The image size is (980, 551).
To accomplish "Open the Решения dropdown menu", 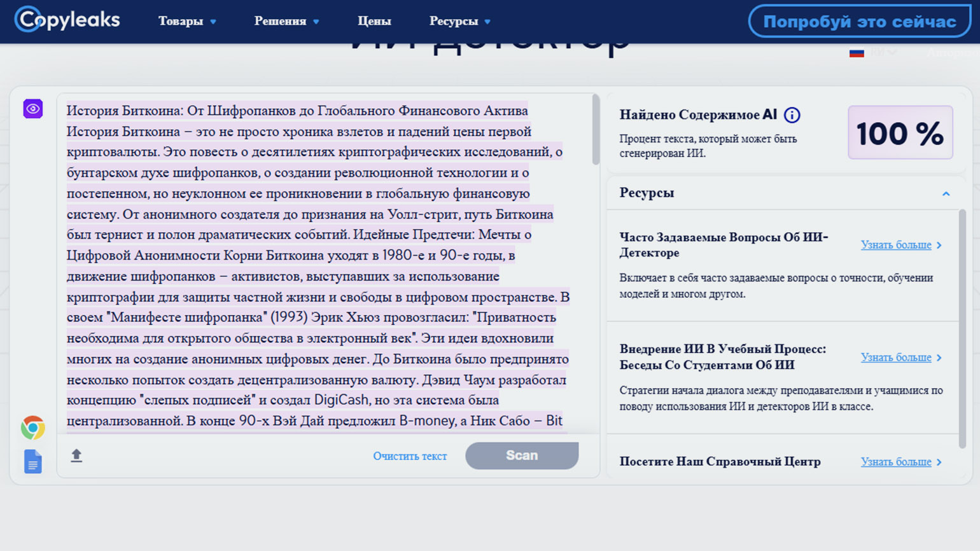I will tap(286, 21).
